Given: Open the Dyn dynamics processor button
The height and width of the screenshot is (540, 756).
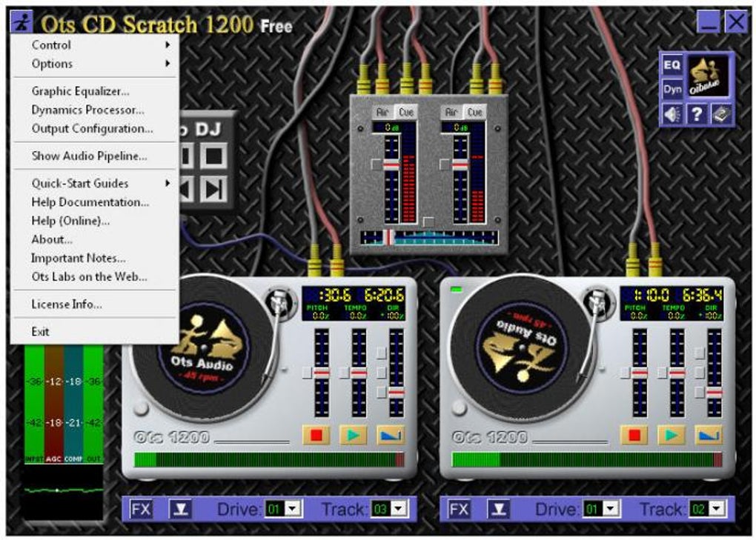Looking at the screenshot, I should point(672,89).
